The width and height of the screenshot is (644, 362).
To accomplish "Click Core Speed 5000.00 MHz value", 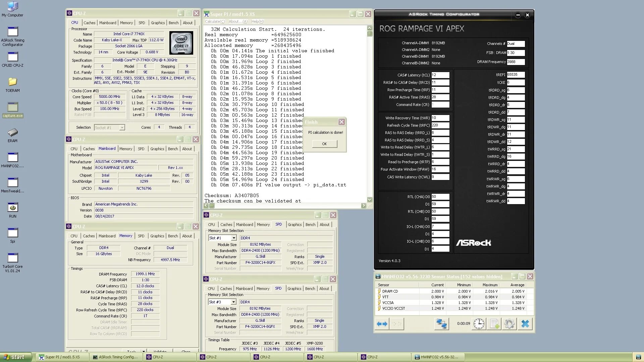I will click(109, 97).
